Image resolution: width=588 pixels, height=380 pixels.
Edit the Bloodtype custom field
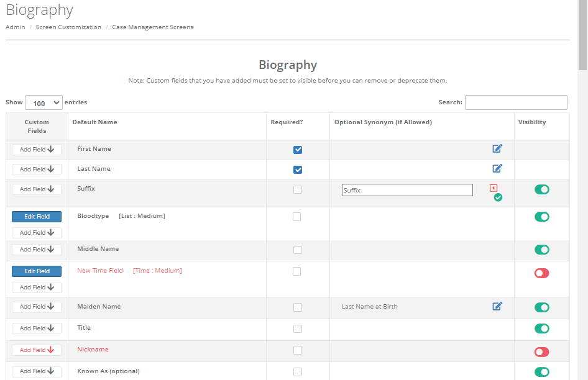click(x=36, y=216)
